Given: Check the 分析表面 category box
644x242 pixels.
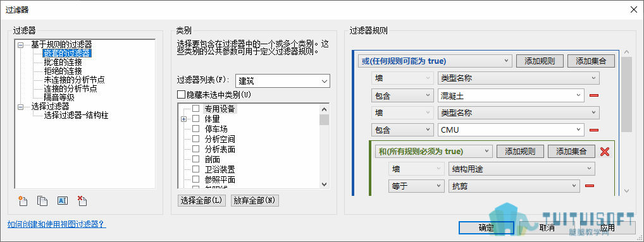Looking at the screenshot, I should (196, 149).
